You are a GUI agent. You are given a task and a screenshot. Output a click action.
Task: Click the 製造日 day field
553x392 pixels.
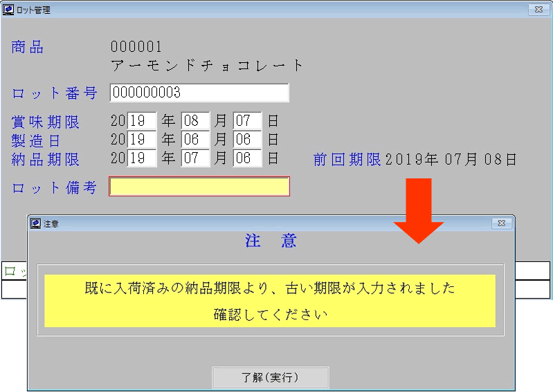coord(247,140)
